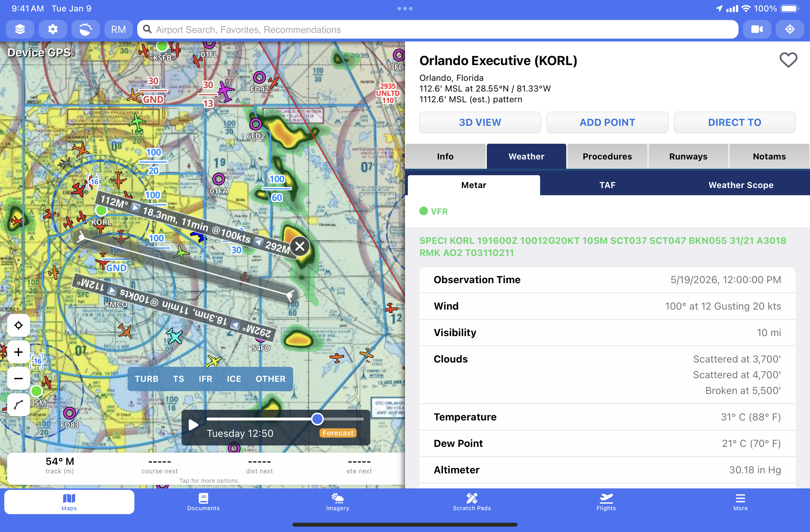Zoom out the map with minus button

[19, 378]
